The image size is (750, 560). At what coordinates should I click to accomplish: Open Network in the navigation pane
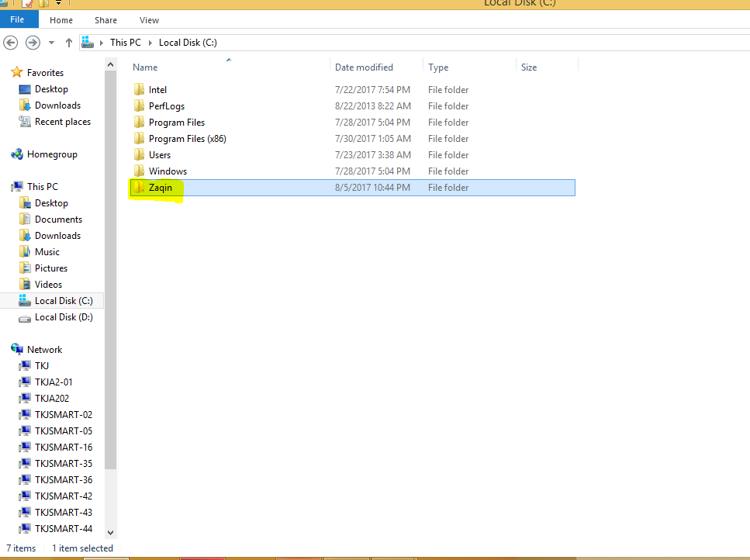[44, 350]
